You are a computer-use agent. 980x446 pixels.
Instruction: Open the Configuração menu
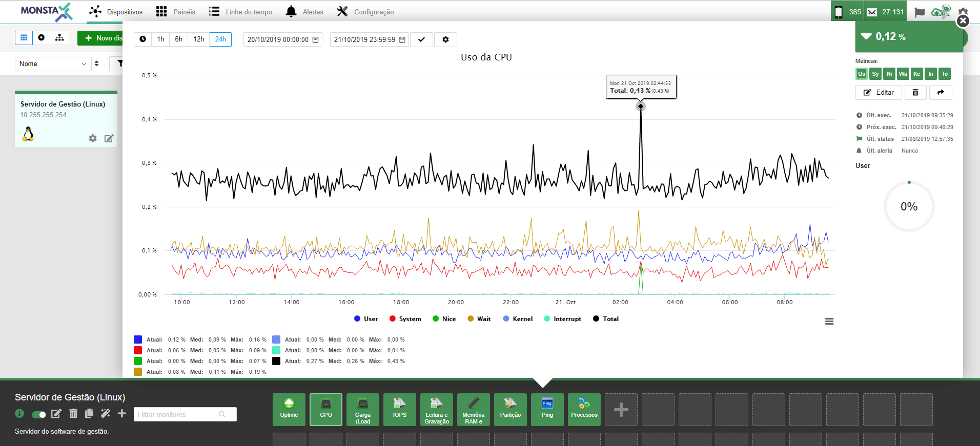pyautogui.click(x=365, y=12)
